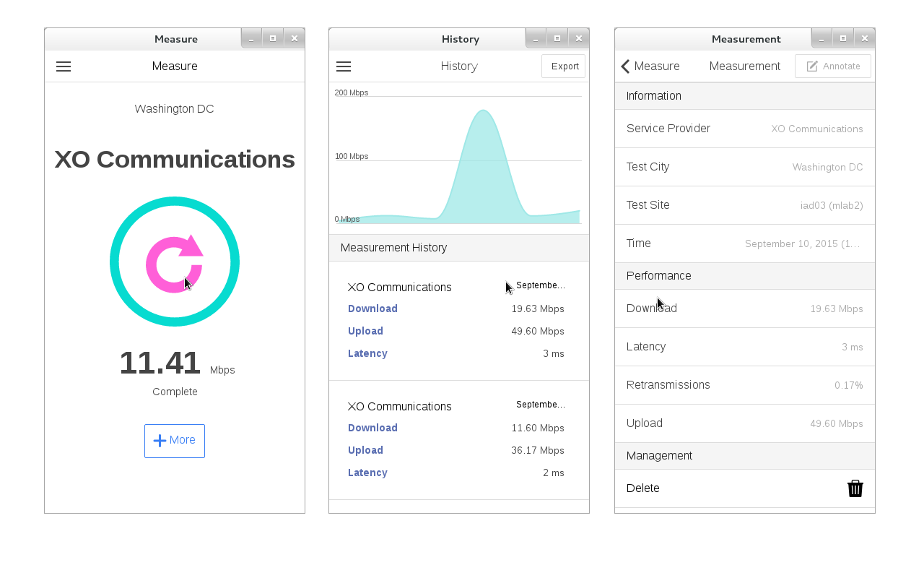Click the Service Provider row

745,129
